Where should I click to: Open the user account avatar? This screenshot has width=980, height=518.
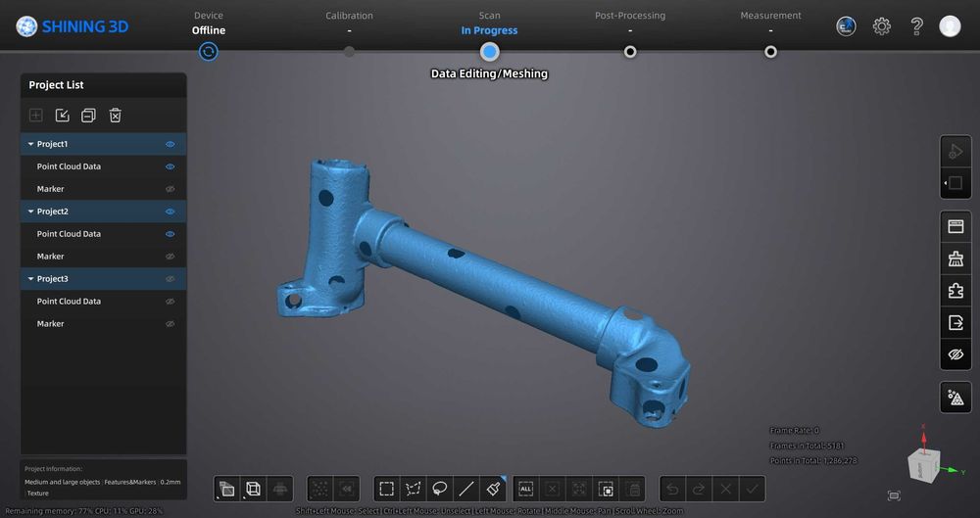(x=950, y=26)
